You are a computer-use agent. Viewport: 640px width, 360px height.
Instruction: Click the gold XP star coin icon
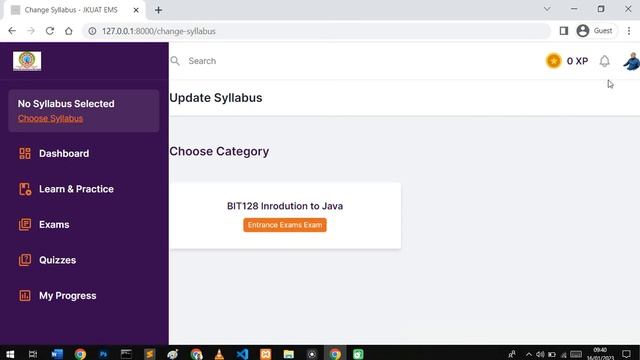coord(553,61)
